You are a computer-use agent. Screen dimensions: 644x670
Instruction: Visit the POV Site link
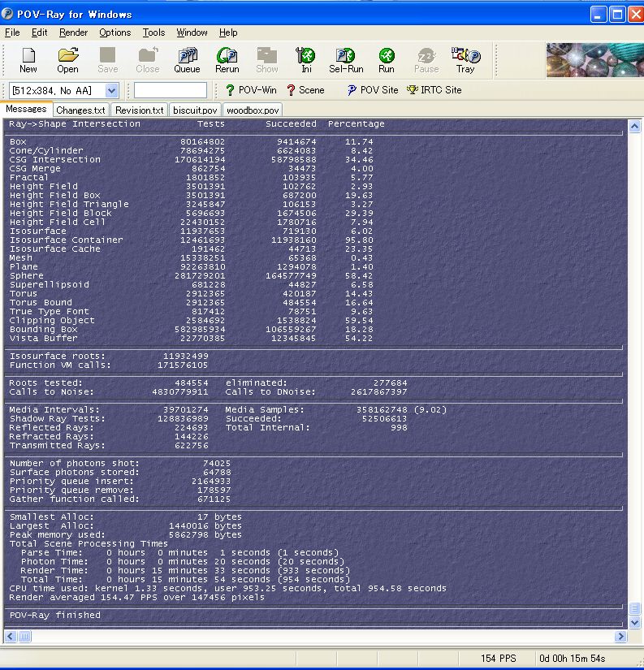[373, 90]
